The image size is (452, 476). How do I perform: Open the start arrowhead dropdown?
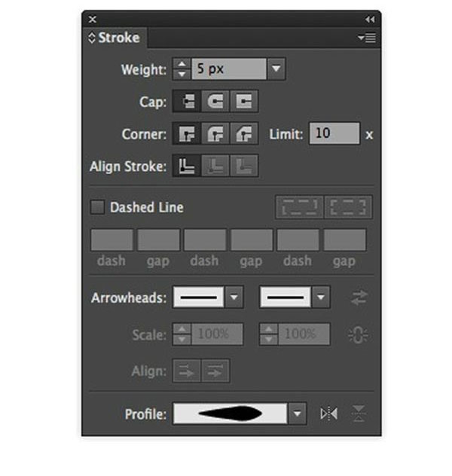pos(235,297)
